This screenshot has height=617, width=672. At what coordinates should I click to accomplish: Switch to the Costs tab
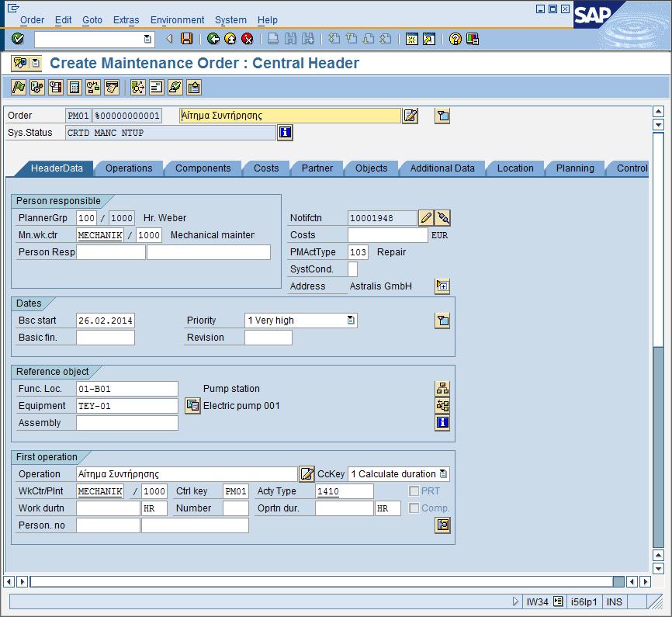click(x=266, y=168)
